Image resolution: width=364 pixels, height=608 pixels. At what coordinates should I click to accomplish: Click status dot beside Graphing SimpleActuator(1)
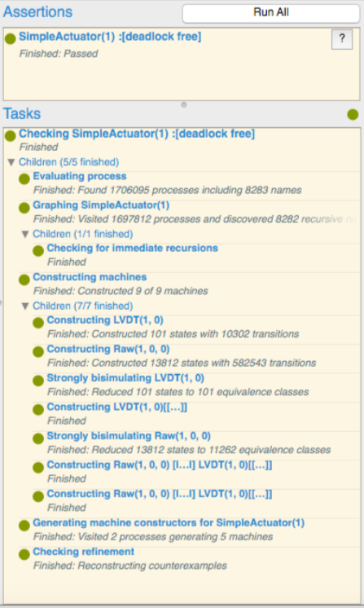[24, 208]
